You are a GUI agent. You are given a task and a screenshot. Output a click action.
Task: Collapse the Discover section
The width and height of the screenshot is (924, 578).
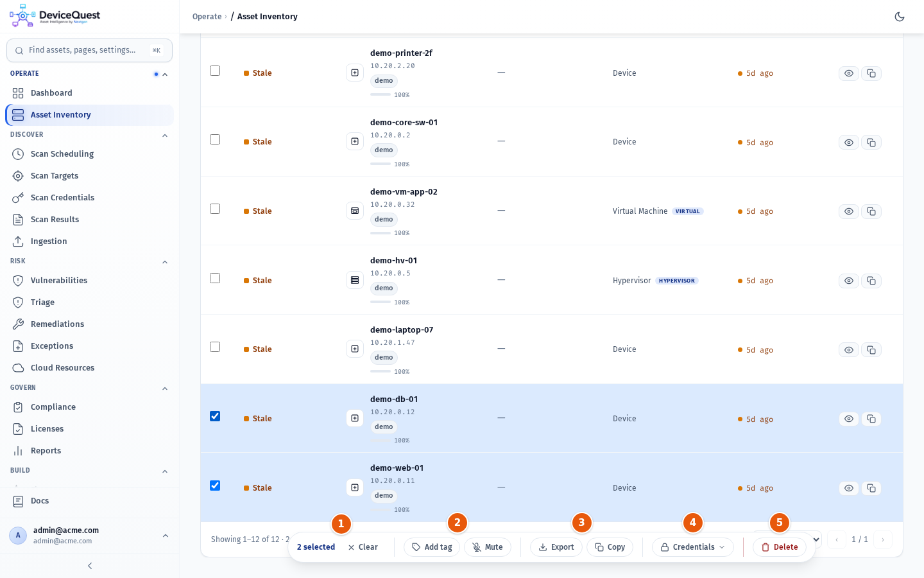[165, 136]
